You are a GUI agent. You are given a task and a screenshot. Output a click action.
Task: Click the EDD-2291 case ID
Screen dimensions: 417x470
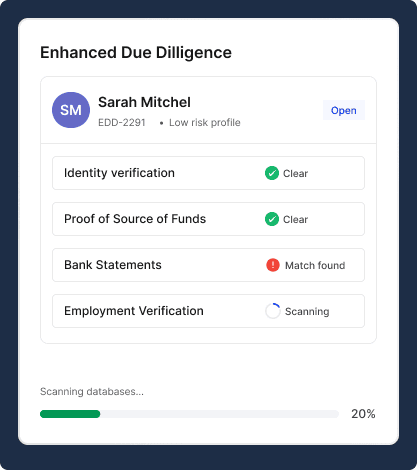[x=122, y=123]
